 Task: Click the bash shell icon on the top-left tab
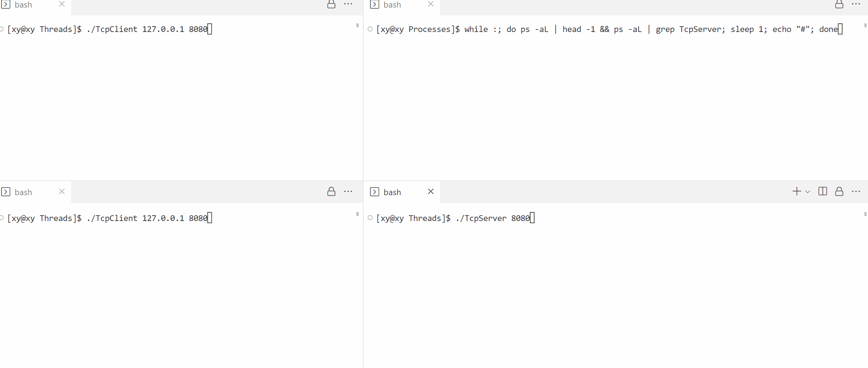click(5, 5)
